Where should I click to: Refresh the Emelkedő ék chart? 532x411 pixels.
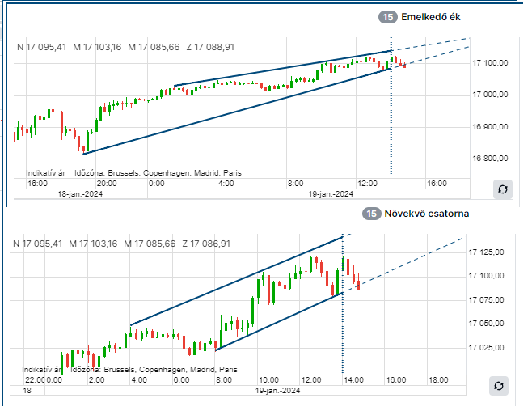(502, 189)
